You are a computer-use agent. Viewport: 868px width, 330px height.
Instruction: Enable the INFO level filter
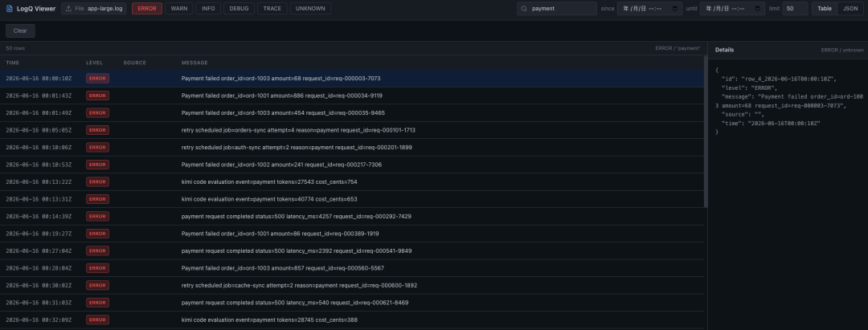tap(208, 9)
